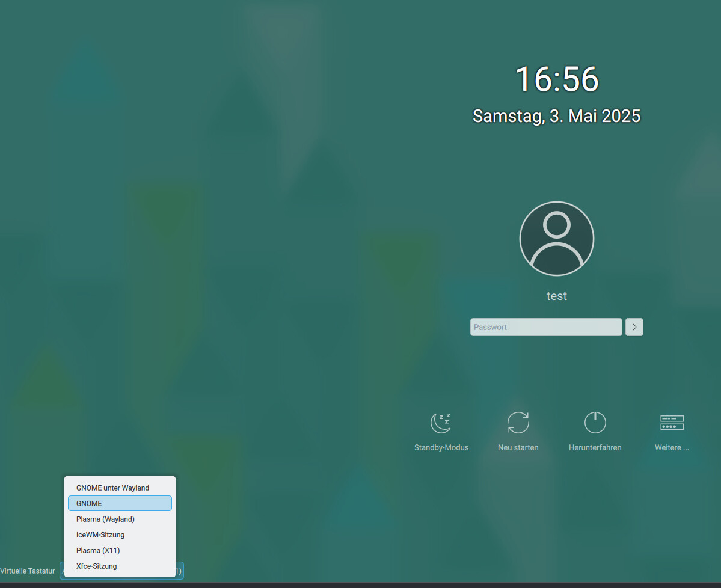This screenshot has width=721, height=588.
Task: Open the virtual keyboard via Virtuelle Tastatur
Action: pos(27,571)
